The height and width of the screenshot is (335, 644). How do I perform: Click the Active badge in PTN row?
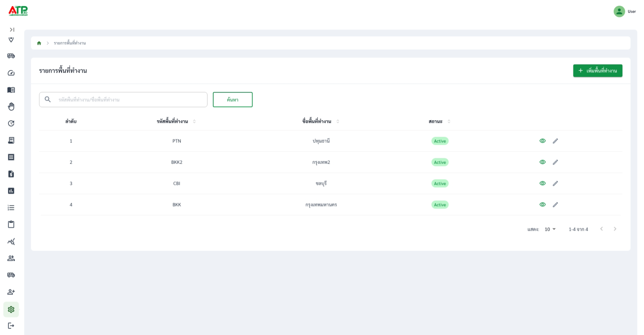440,141
